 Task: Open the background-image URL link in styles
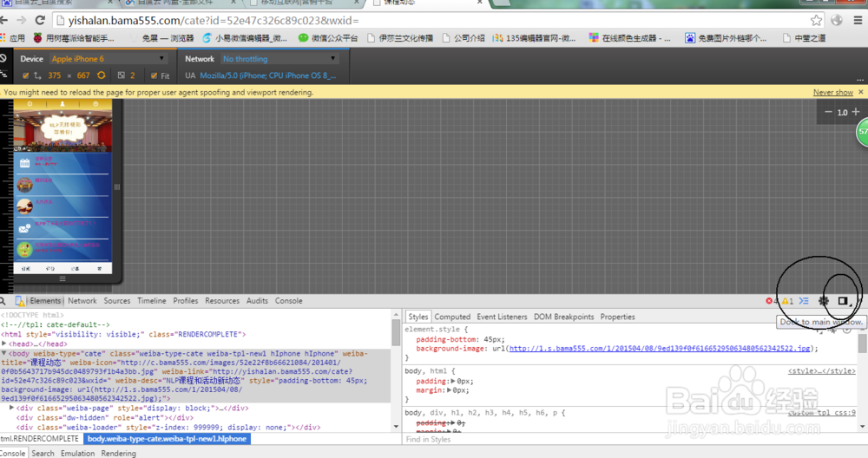tap(660, 349)
